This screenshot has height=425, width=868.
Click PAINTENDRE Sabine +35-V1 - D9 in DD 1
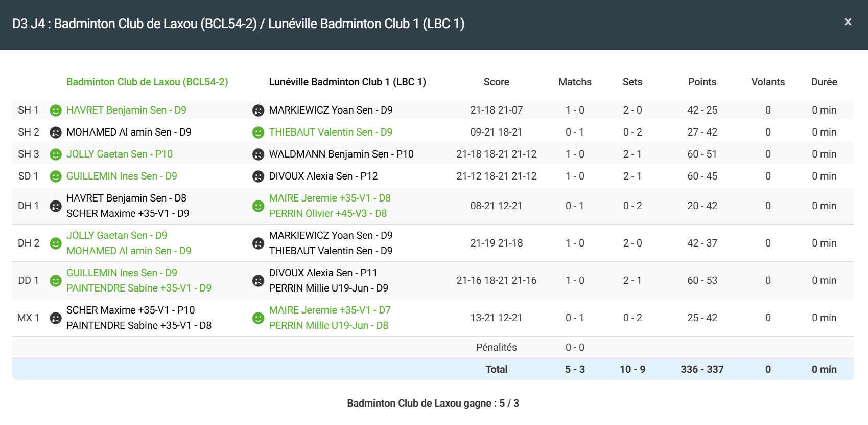(x=138, y=288)
